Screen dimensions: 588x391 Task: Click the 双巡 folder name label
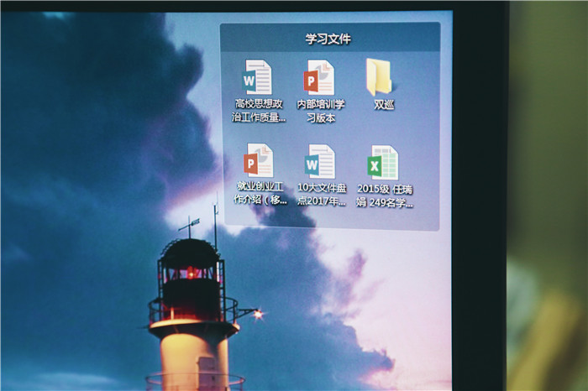pyautogui.click(x=384, y=105)
